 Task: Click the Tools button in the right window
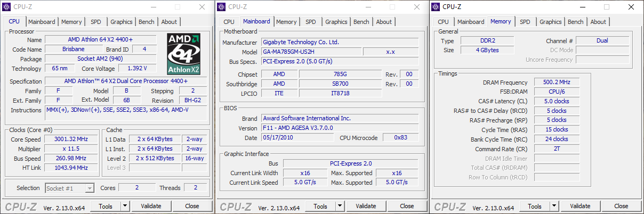(x=535, y=206)
